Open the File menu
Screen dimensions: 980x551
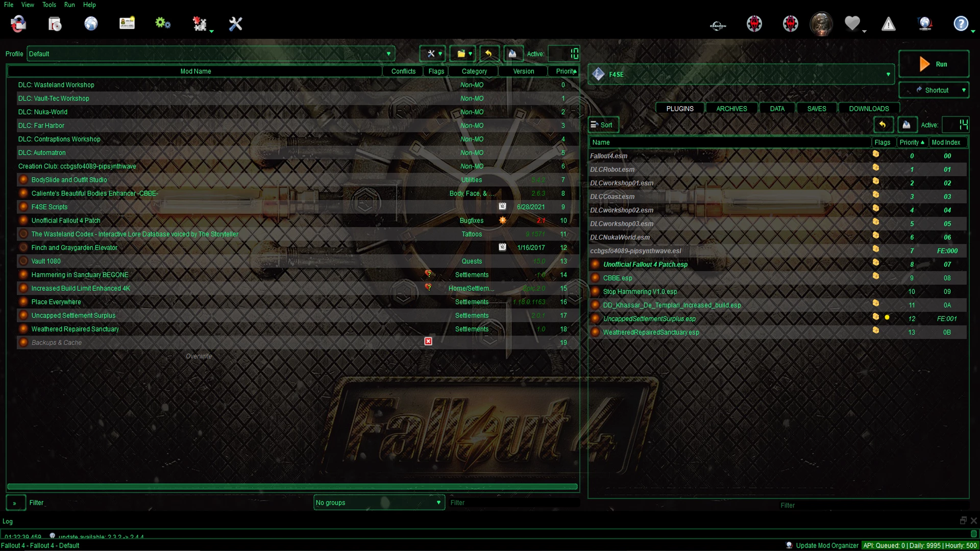pos(9,5)
